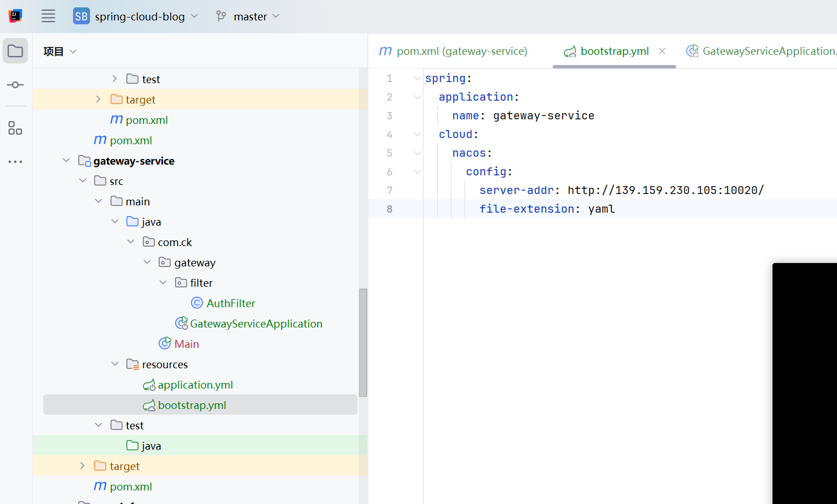Fold the application: block at line 2
Viewport: 837px width, 504px height.
pyautogui.click(x=417, y=97)
